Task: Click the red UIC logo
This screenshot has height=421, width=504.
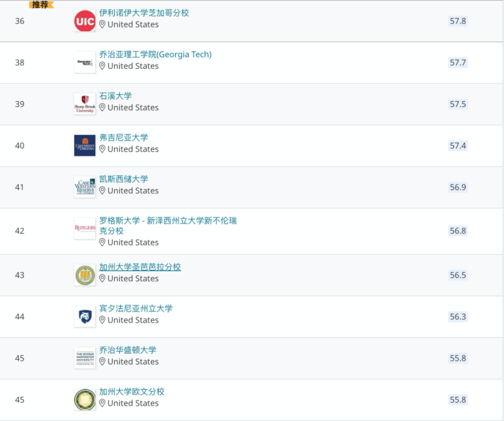Action: point(85,21)
